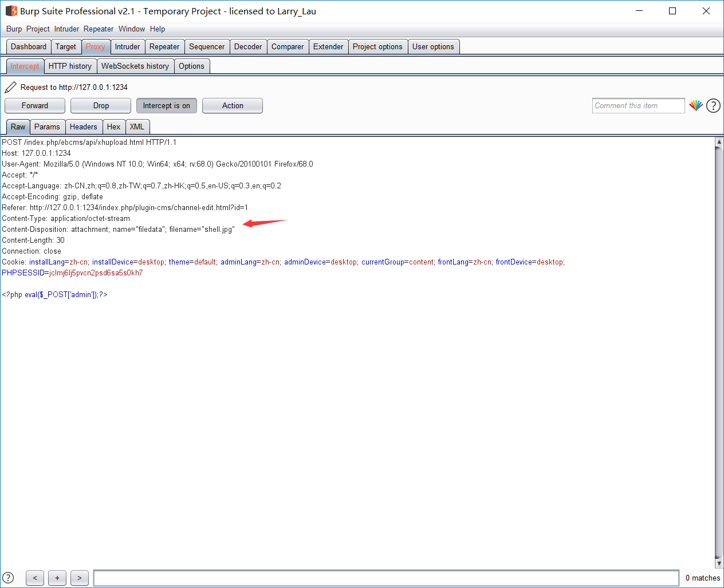This screenshot has width=724, height=588.
Task: Open the Project menu
Action: tap(38, 29)
